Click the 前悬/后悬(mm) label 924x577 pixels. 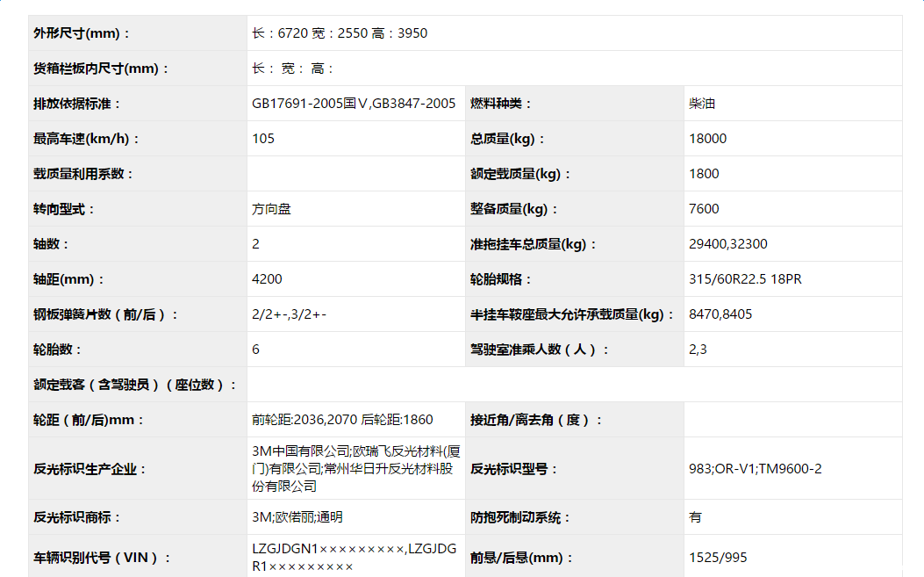click(x=521, y=558)
